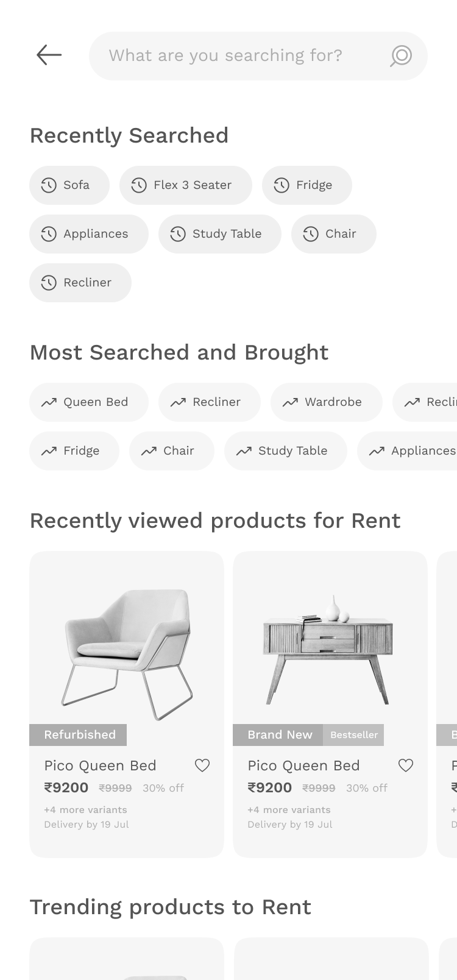Click history icon on Sofa chip
This screenshot has height=980, width=457.
tap(49, 185)
